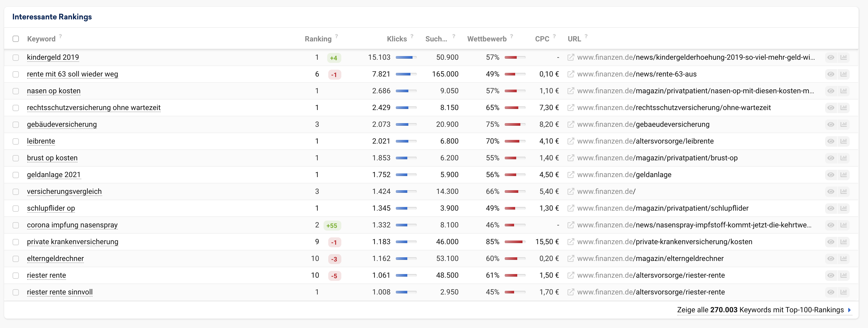
Task: Open keyword link rente mit 63 soll wieder weg
Action: tap(73, 74)
